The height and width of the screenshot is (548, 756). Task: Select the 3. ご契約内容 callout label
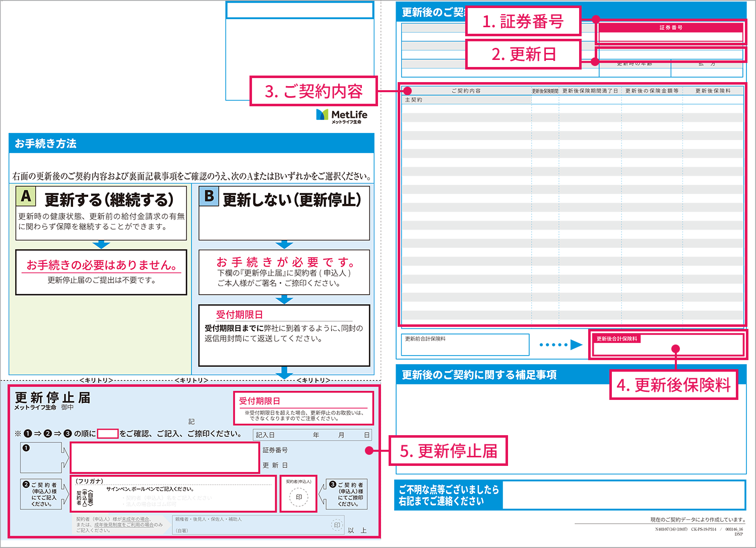tap(313, 91)
